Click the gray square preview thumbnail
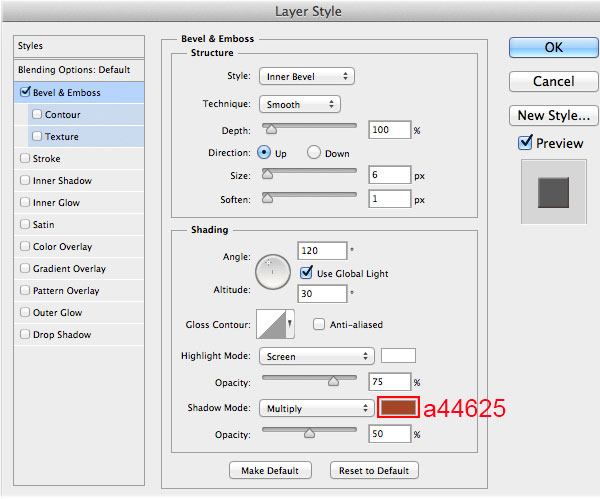Image resolution: width=600 pixels, height=499 pixels. (553, 192)
